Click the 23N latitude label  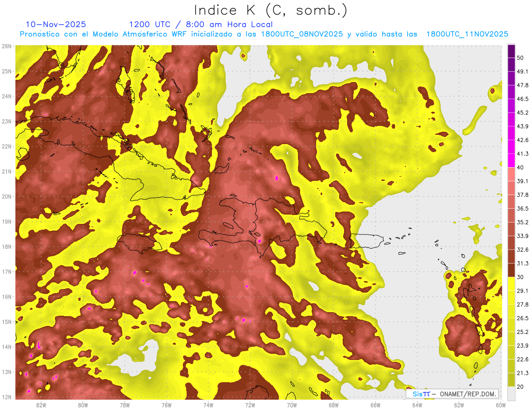click(6, 121)
